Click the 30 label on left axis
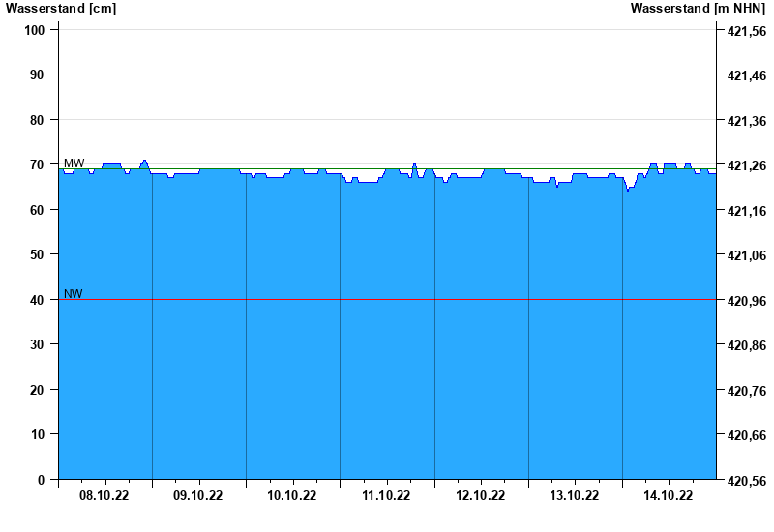The height and width of the screenshot is (532, 774). point(38,344)
